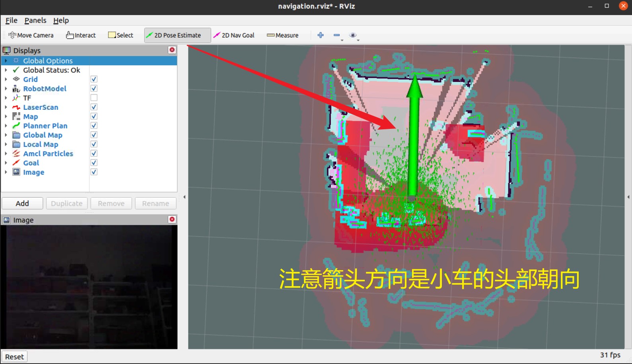This screenshot has width=632, height=364.
Task: Click the Reset button
Action: click(14, 357)
